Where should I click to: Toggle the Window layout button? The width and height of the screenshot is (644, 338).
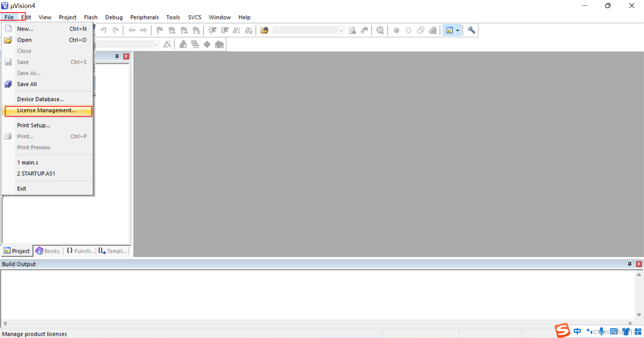449,30
